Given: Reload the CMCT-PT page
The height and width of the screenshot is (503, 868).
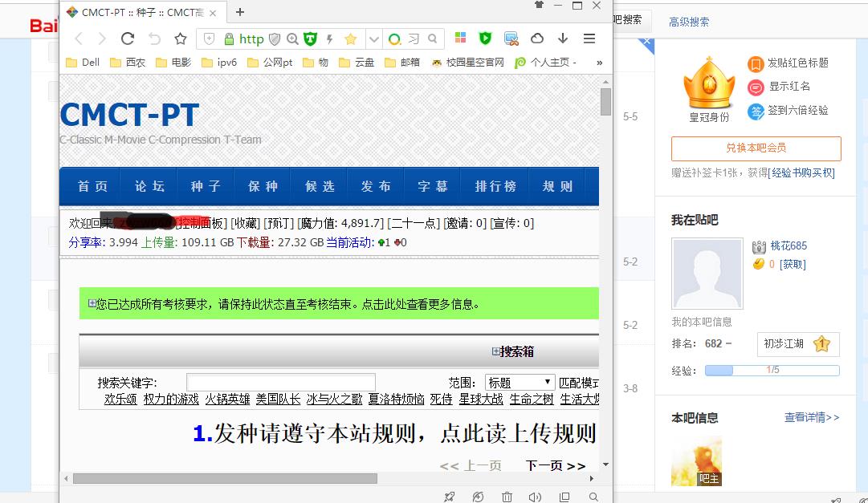Looking at the screenshot, I should pyautogui.click(x=128, y=39).
